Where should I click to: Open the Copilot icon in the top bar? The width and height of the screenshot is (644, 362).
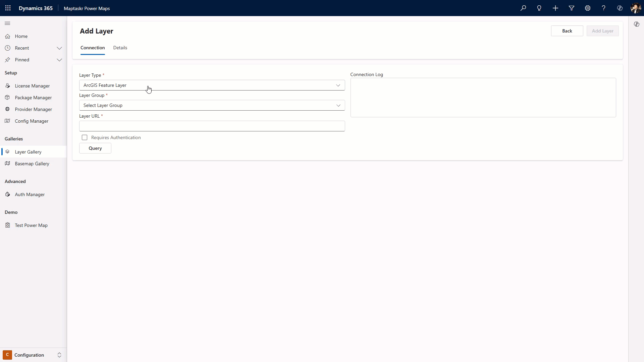coord(620,8)
